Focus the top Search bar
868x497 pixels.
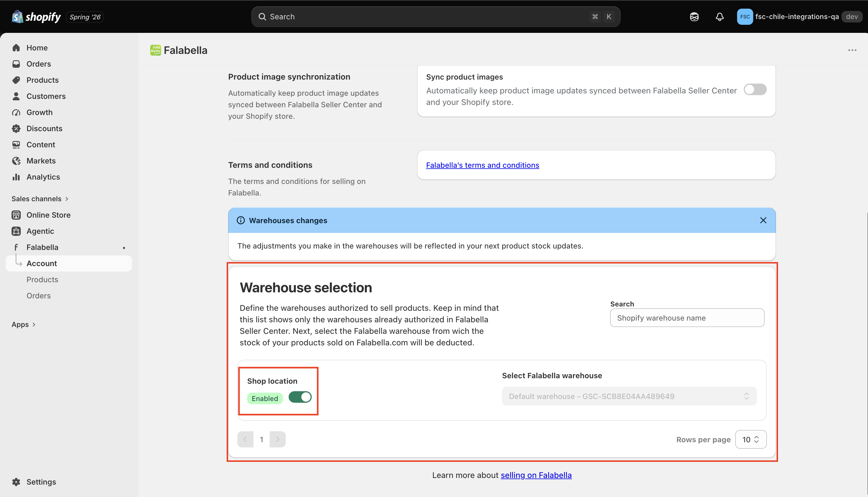[x=436, y=17]
